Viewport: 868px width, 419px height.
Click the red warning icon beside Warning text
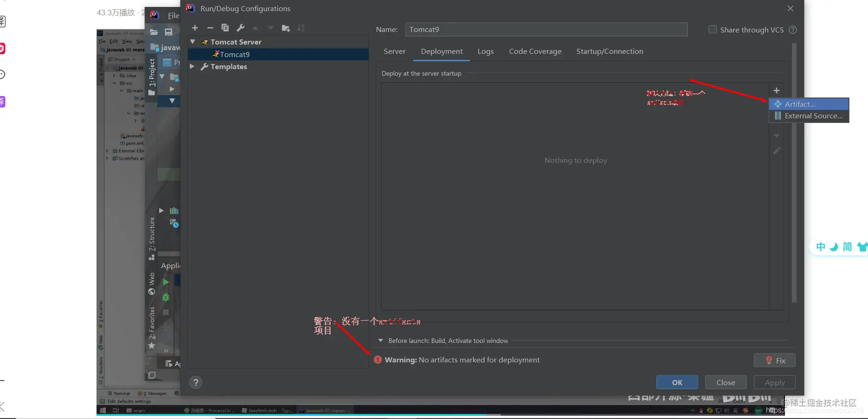click(378, 360)
